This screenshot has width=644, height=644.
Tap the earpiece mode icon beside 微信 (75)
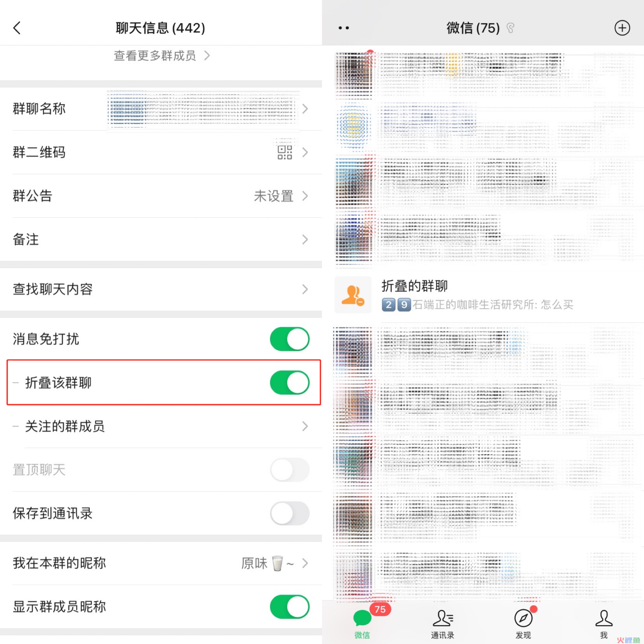[x=510, y=28]
